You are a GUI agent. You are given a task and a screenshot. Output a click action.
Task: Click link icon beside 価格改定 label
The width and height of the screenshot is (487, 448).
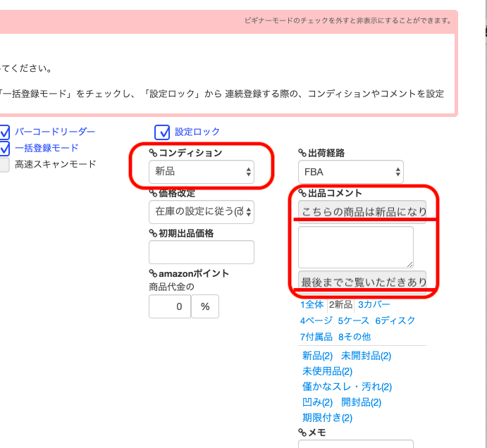click(153, 193)
